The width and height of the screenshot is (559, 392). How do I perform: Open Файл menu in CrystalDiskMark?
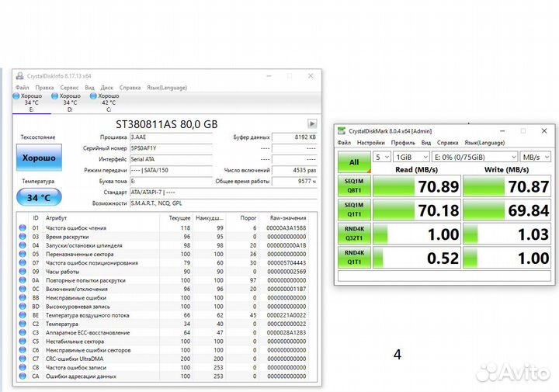pos(344,143)
